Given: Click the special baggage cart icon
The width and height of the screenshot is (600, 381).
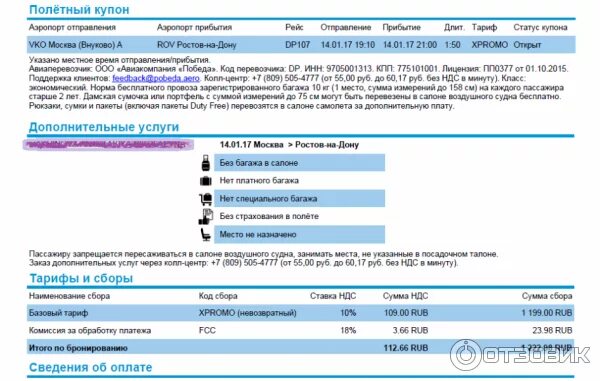Looking at the screenshot, I should click(205, 199).
